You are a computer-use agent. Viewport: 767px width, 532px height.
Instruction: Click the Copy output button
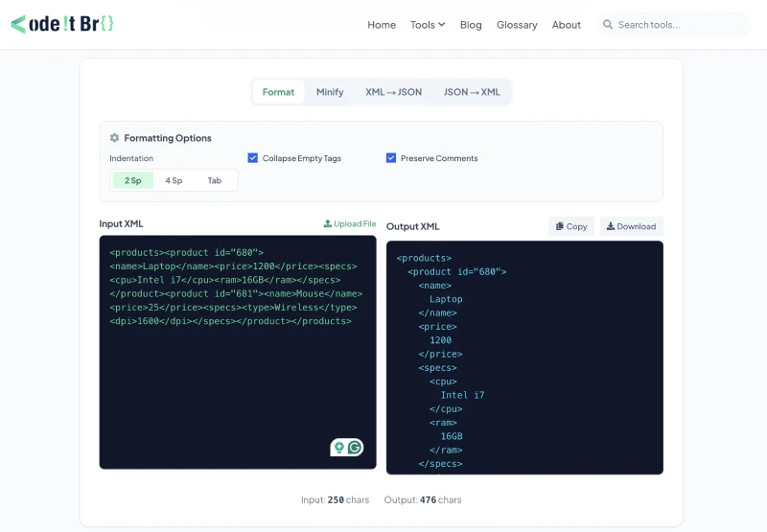(571, 226)
